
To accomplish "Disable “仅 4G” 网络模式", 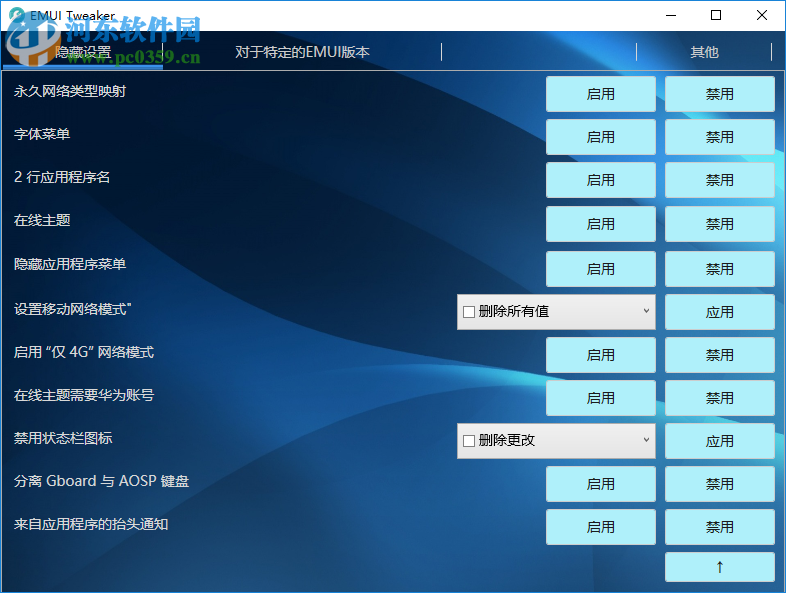I will (719, 355).
